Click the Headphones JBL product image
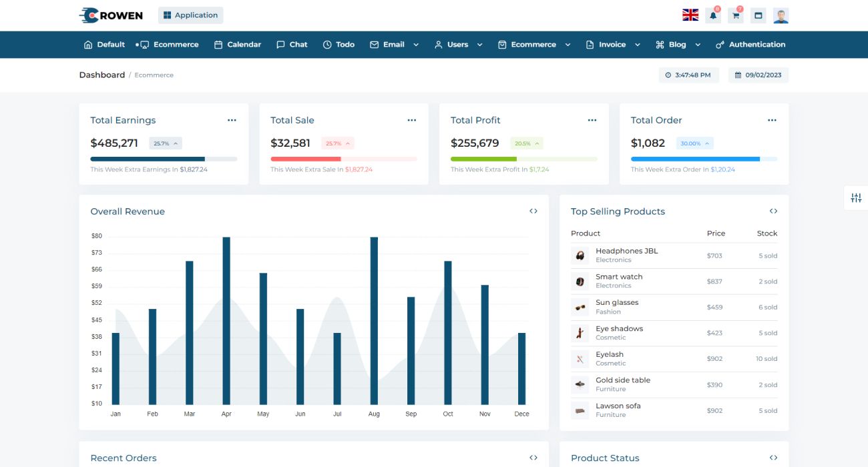This screenshot has width=868, height=467. [580, 256]
